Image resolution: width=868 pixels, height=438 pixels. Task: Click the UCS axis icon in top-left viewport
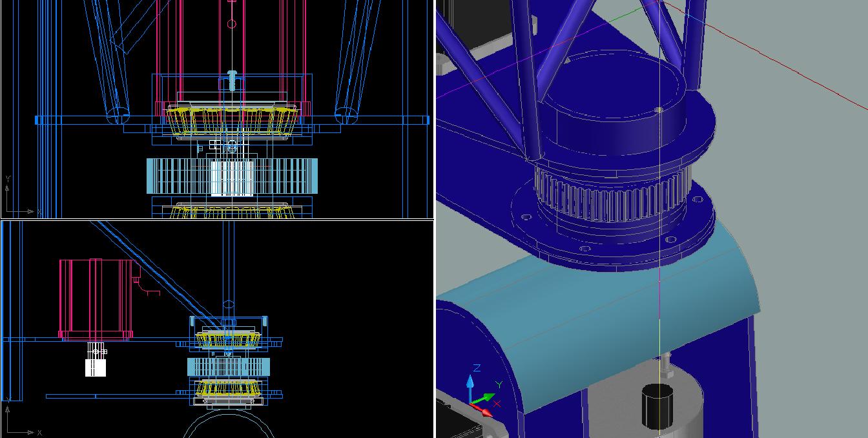[23, 194]
